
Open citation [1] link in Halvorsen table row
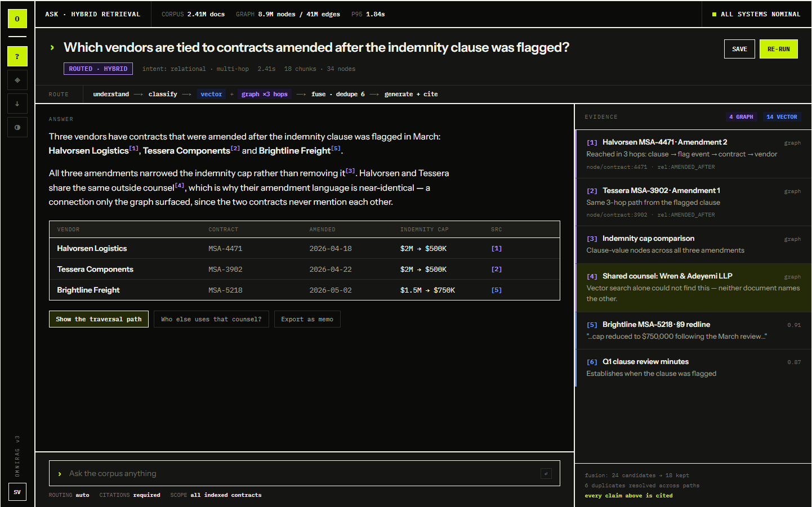tap(496, 248)
